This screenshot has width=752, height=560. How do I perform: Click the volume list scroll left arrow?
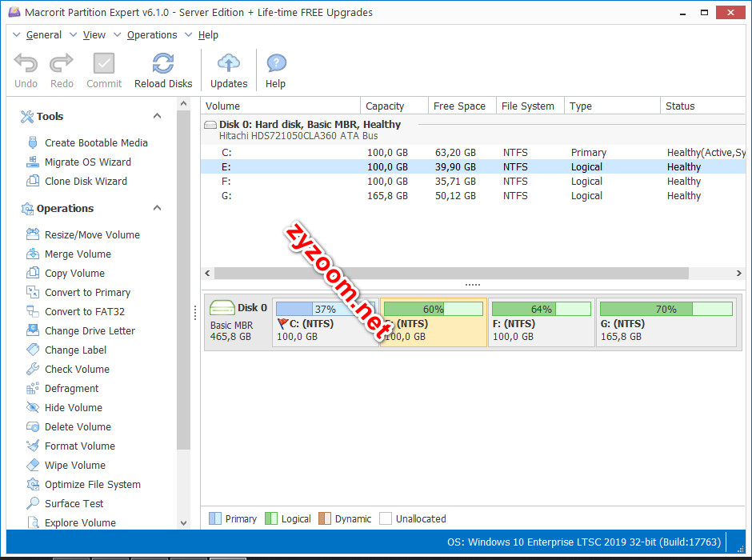[x=207, y=273]
